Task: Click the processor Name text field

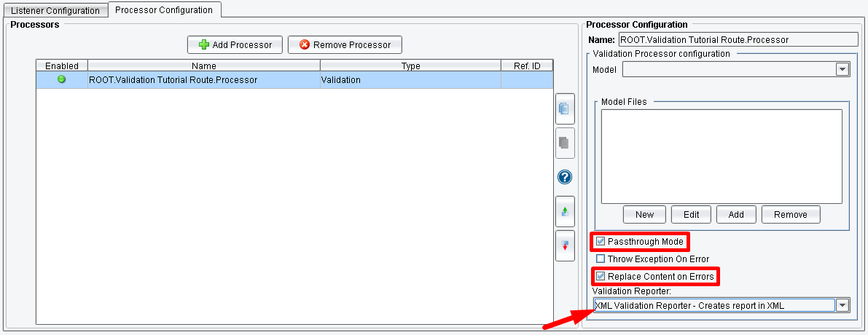Action: point(737,40)
